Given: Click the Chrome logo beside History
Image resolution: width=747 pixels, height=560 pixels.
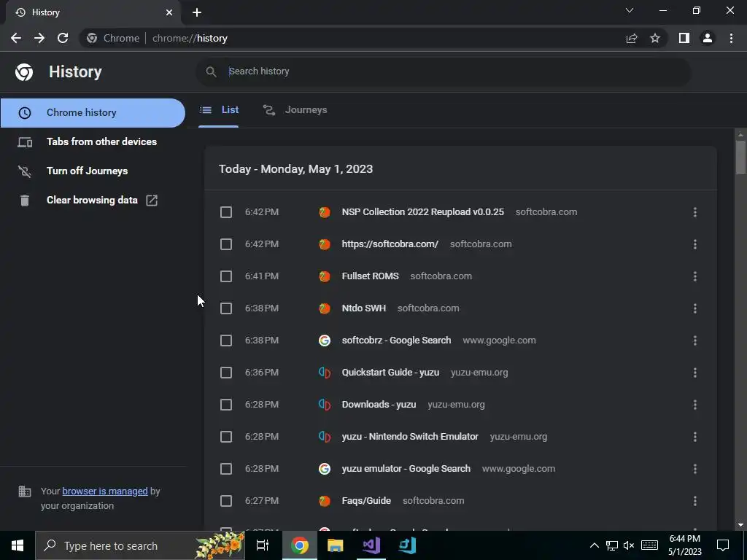Looking at the screenshot, I should 24,72.
